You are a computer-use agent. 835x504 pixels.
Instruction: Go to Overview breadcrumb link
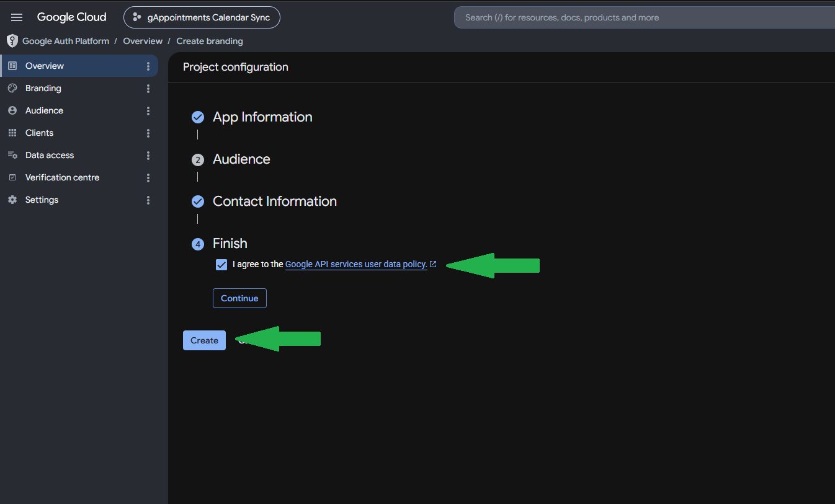[143, 41]
